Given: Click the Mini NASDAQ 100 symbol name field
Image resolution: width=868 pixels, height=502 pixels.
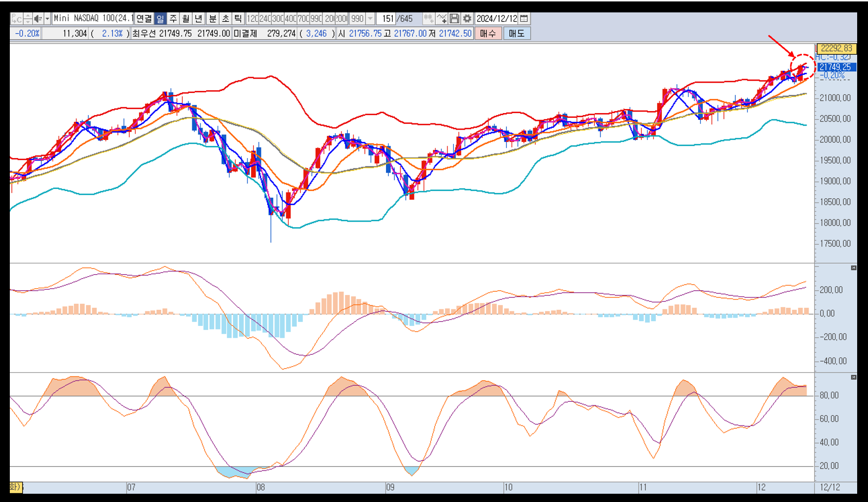Looking at the screenshot, I should click(93, 19).
